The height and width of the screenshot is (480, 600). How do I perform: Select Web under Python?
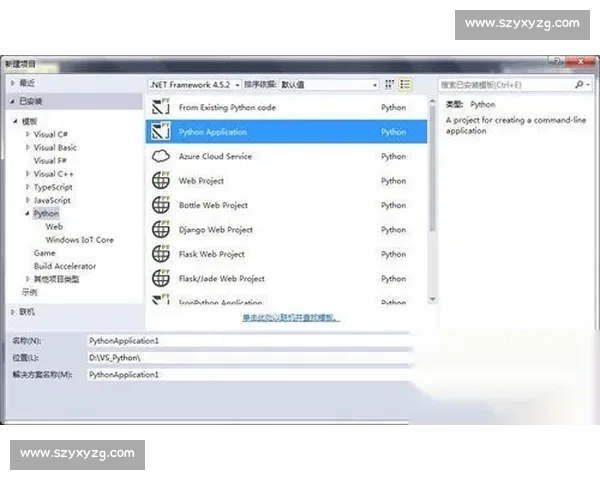(54, 227)
